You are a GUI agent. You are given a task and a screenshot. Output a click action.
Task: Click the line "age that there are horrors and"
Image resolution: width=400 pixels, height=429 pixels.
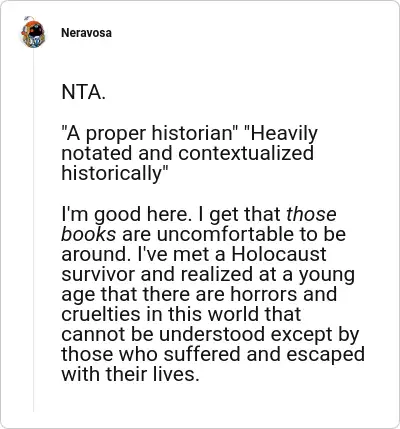tap(199, 295)
